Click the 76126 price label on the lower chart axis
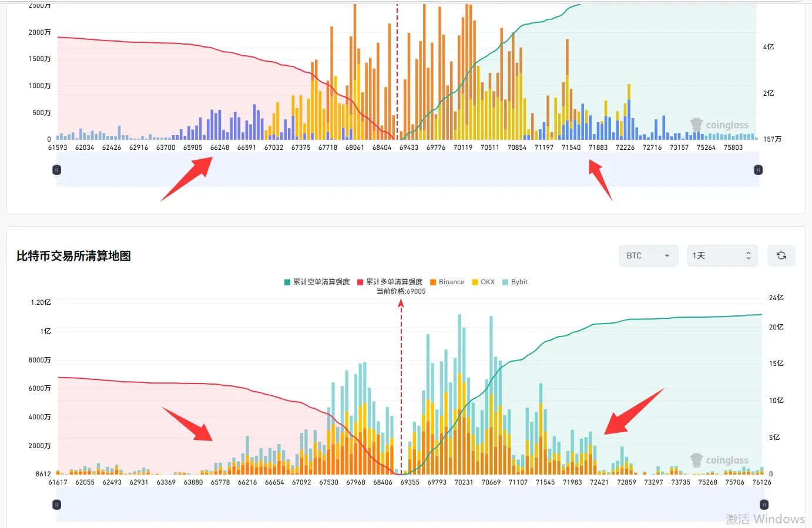 pos(762,482)
